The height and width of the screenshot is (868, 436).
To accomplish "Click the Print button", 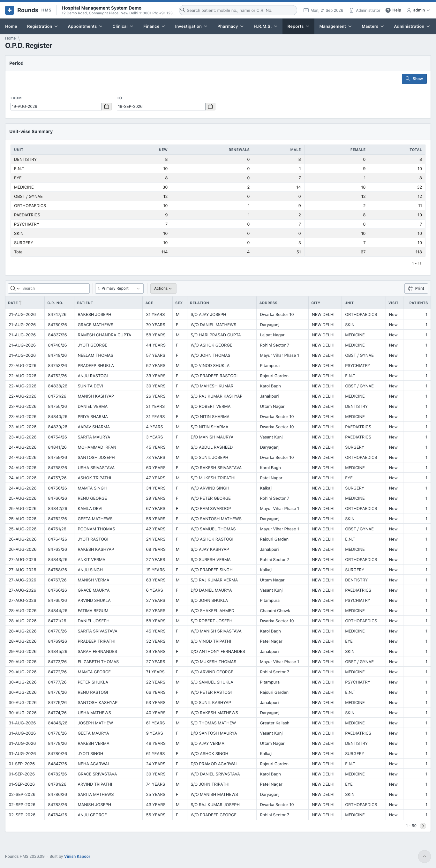I will point(416,288).
